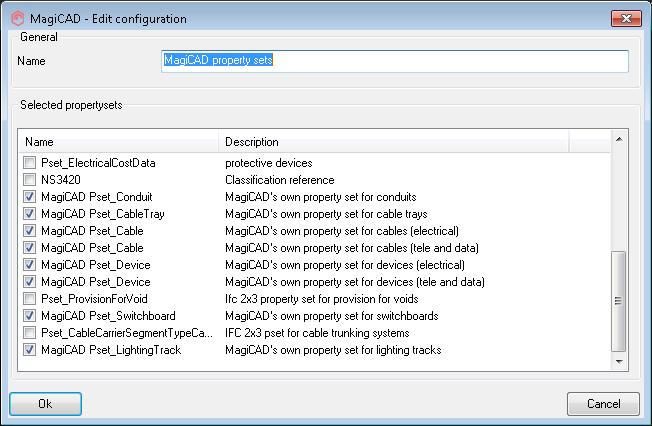Select the row name 'Pset_ProvisionForVoid'

pyautogui.click(x=94, y=300)
